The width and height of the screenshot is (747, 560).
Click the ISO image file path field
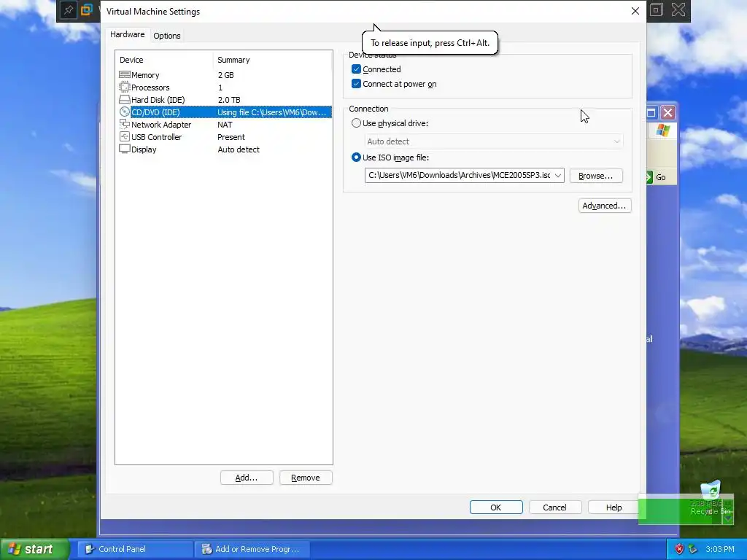point(459,175)
